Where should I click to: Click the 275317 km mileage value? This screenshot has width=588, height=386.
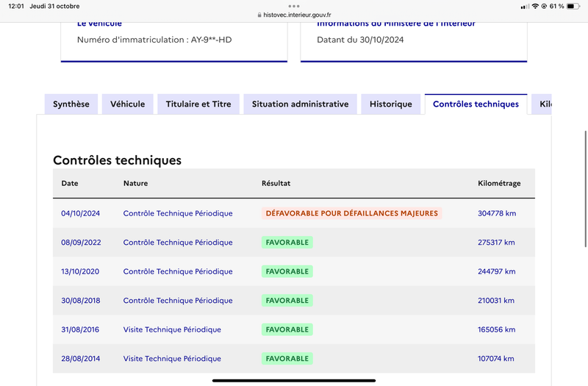pyautogui.click(x=496, y=243)
